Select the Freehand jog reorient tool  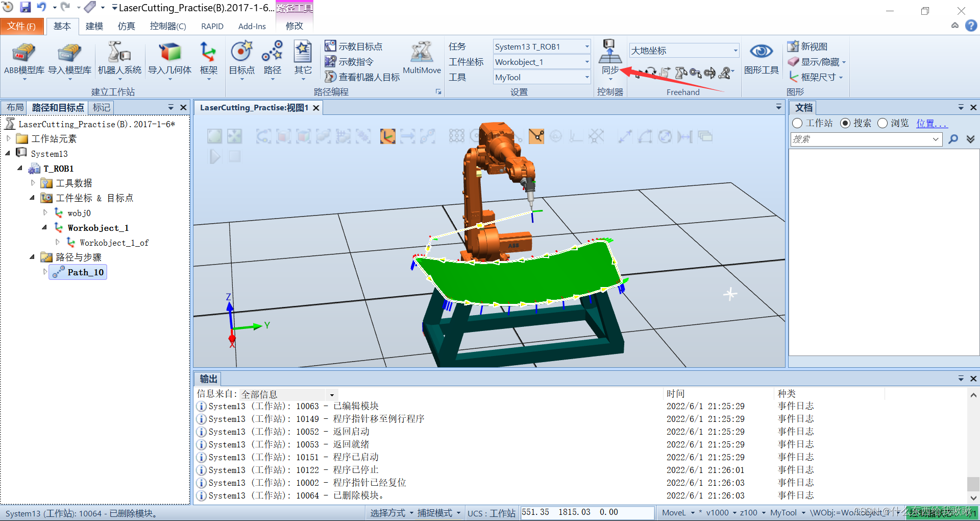(709, 73)
